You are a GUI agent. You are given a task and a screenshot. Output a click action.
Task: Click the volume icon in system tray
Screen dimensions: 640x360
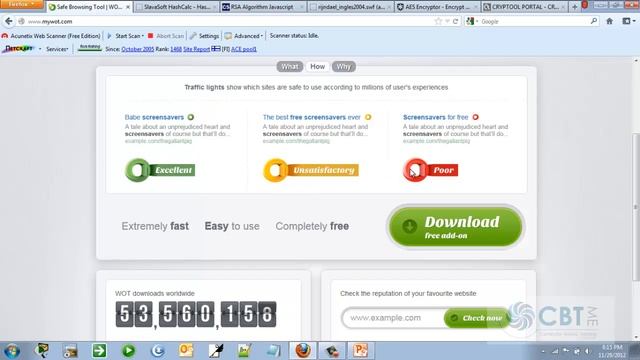point(587,351)
